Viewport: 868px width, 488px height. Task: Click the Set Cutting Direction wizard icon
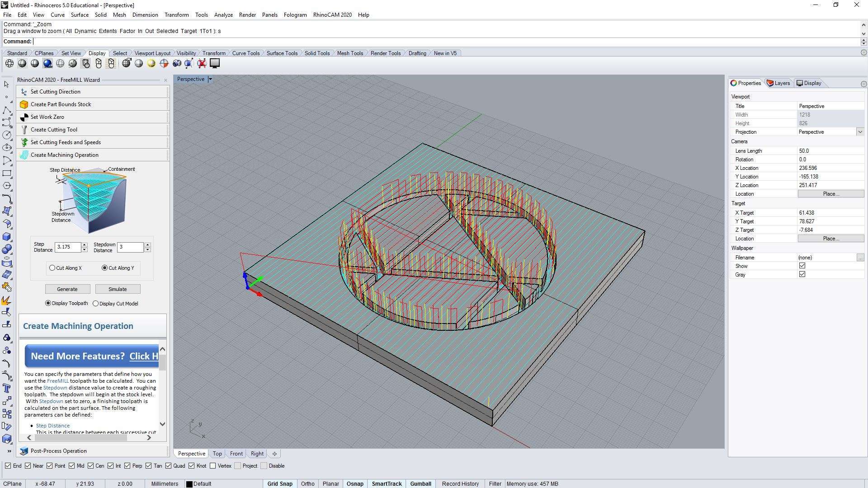(x=24, y=92)
